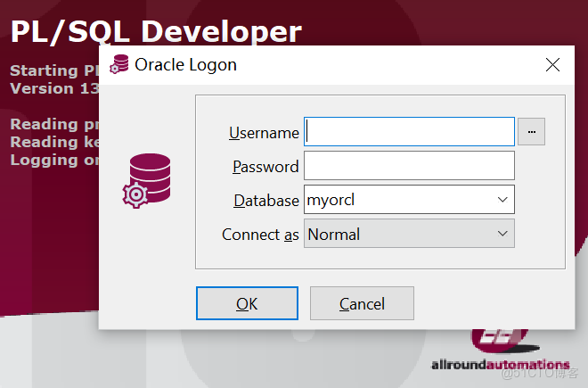Click the large database gear icon
This screenshot has height=388, width=588.
(147, 180)
